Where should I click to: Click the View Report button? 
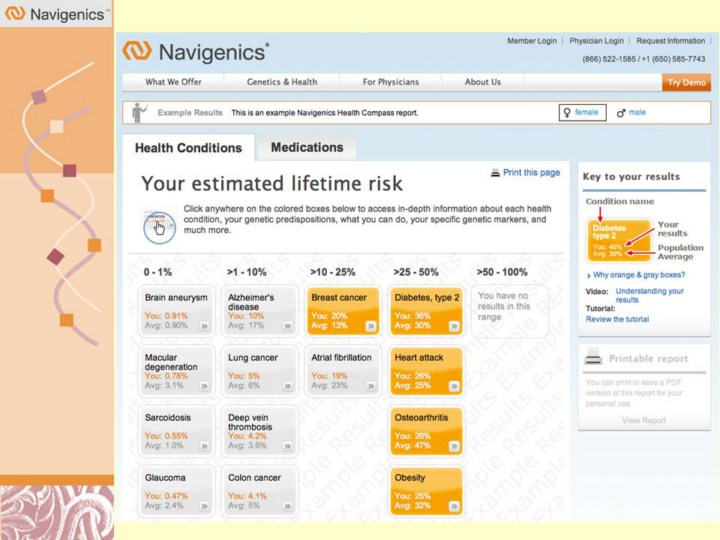pyautogui.click(x=643, y=420)
